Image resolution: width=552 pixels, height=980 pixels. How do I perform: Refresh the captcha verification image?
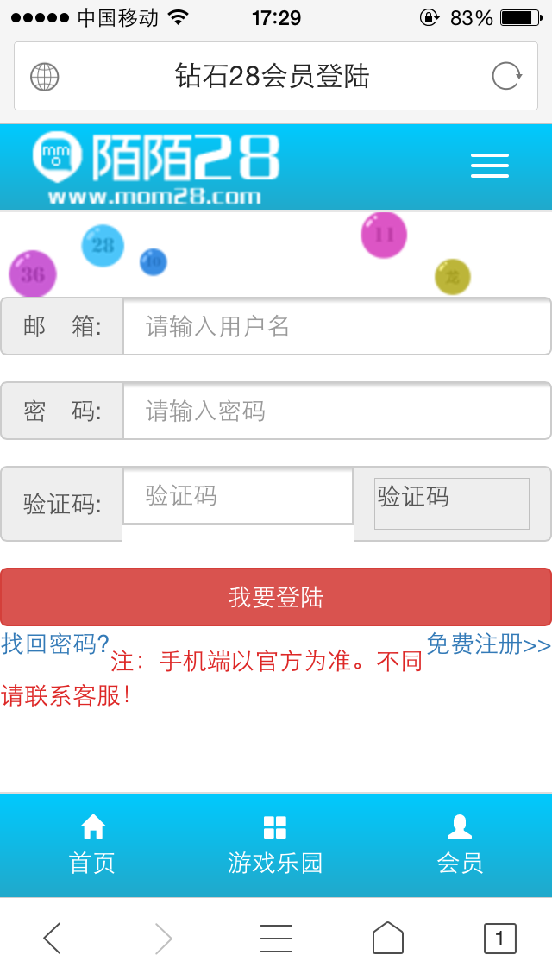[451, 503]
